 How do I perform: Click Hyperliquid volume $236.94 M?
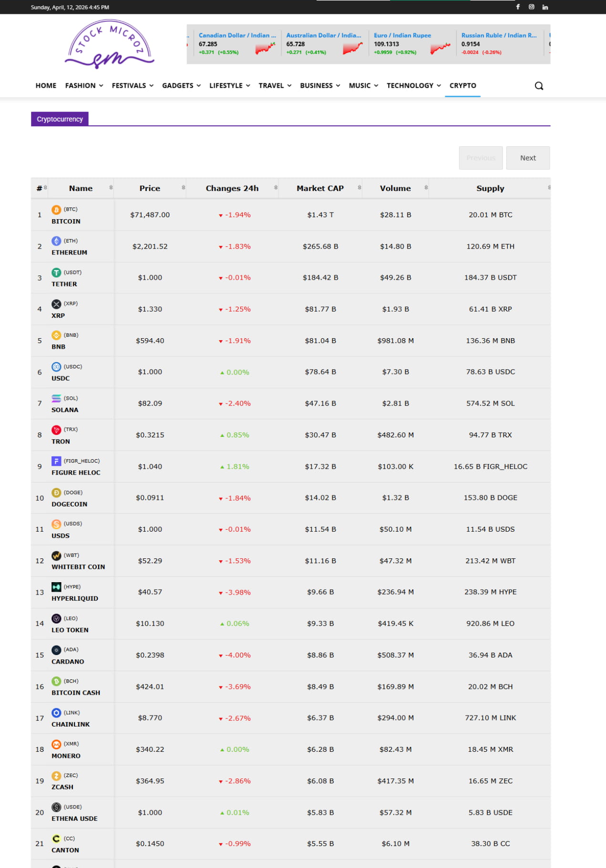coord(395,592)
